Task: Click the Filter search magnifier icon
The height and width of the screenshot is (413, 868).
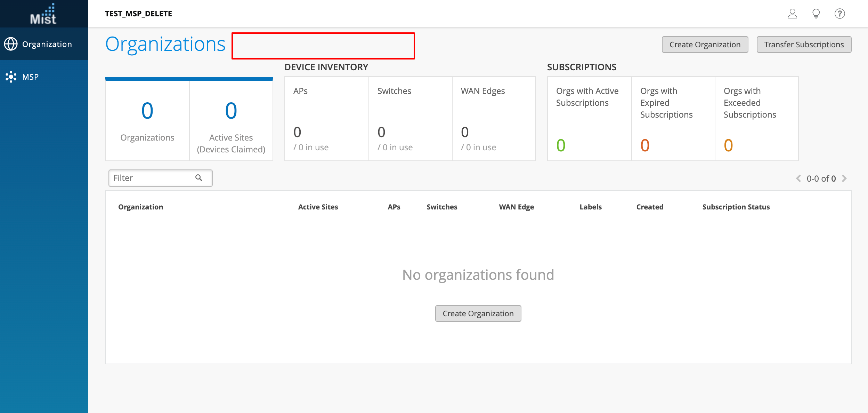Action: (x=199, y=178)
